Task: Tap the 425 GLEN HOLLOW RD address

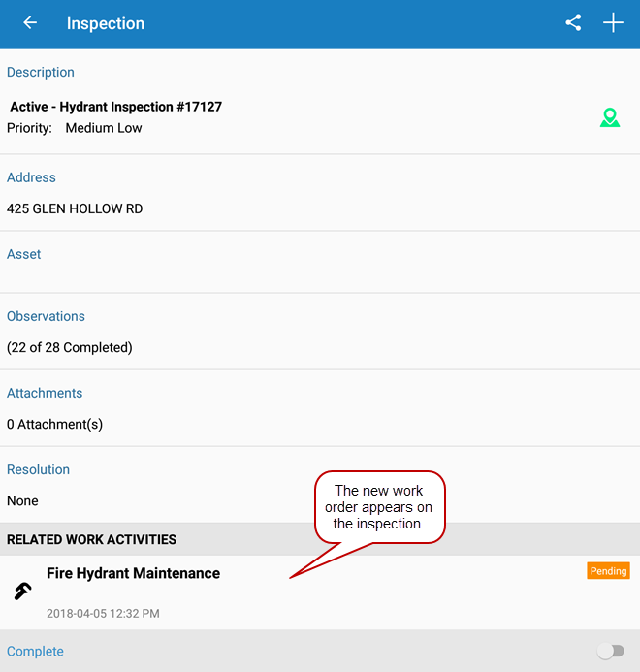Action: (x=75, y=208)
